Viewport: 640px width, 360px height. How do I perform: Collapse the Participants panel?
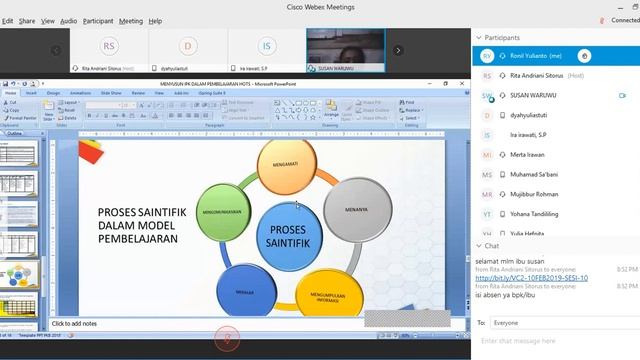[x=479, y=38]
